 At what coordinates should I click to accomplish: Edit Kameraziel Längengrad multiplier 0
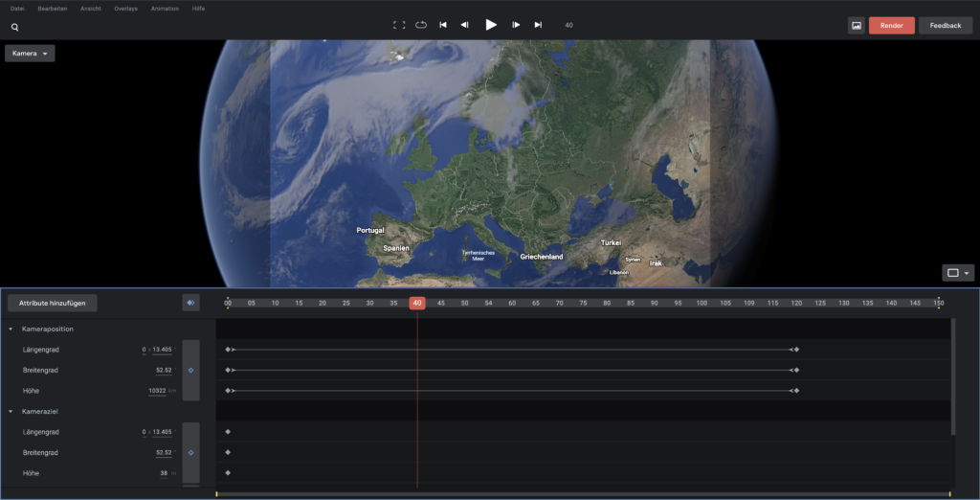click(x=144, y=432)
